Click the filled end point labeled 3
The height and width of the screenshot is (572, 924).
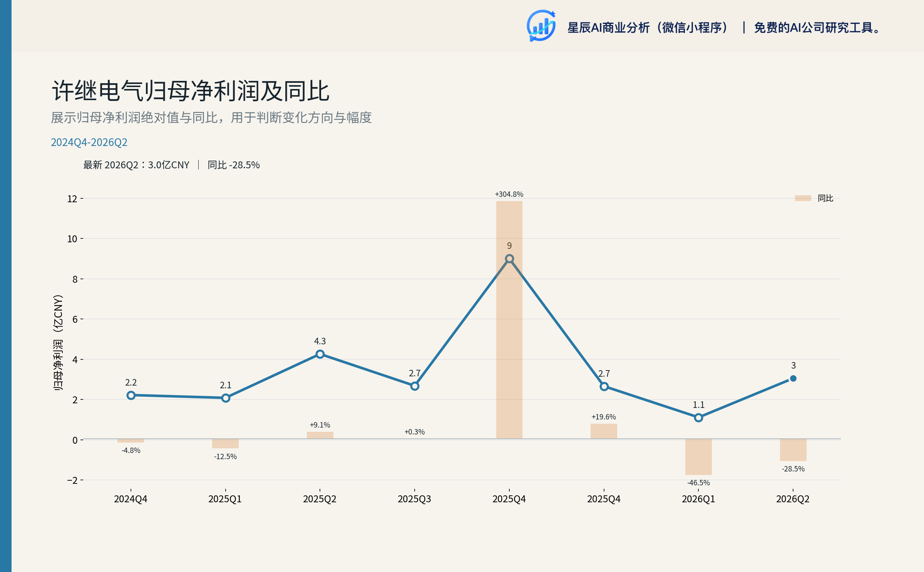click(793, 379)
